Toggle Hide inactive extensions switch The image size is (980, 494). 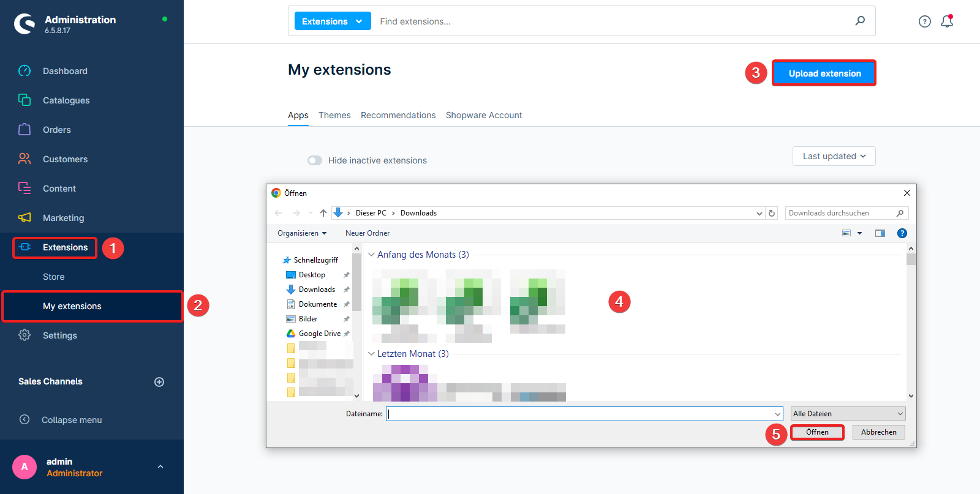click(315, 160)
